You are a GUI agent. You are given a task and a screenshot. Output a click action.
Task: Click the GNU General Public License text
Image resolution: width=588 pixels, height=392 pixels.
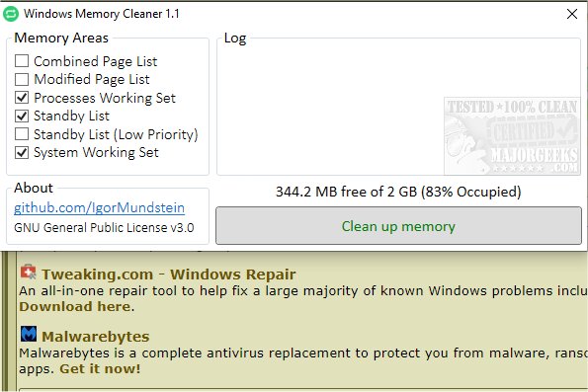pyautogui.click(x=104, y=228)
